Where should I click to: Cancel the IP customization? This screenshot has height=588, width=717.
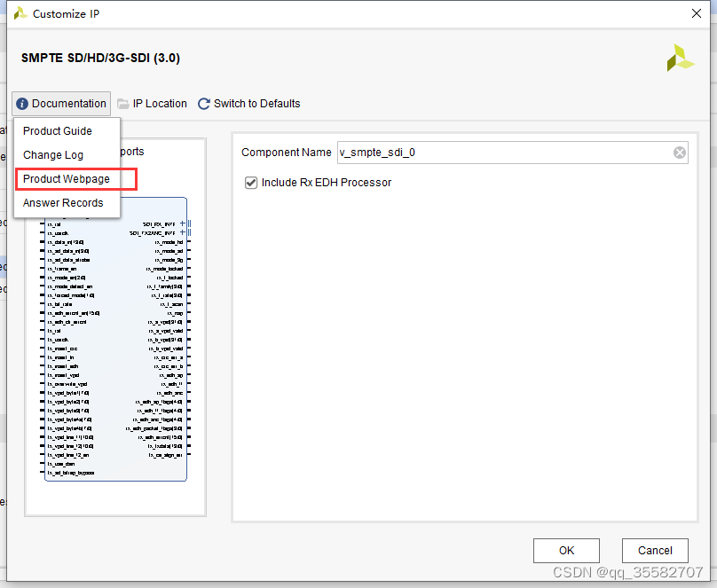[654, 550]
